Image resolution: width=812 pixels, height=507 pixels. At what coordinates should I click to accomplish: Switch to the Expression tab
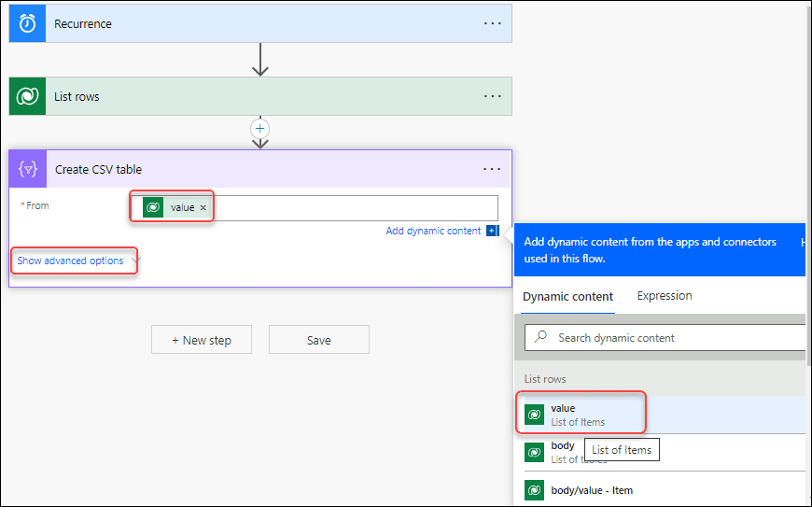pyautogui.click(x=664, y=296)
